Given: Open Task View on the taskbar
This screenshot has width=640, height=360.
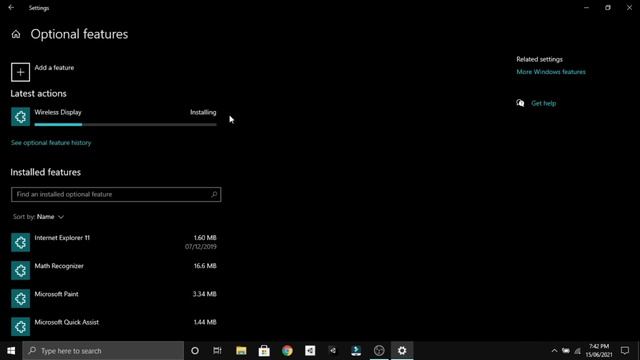Looking at the screenshot, I should (x=217, y=351).
